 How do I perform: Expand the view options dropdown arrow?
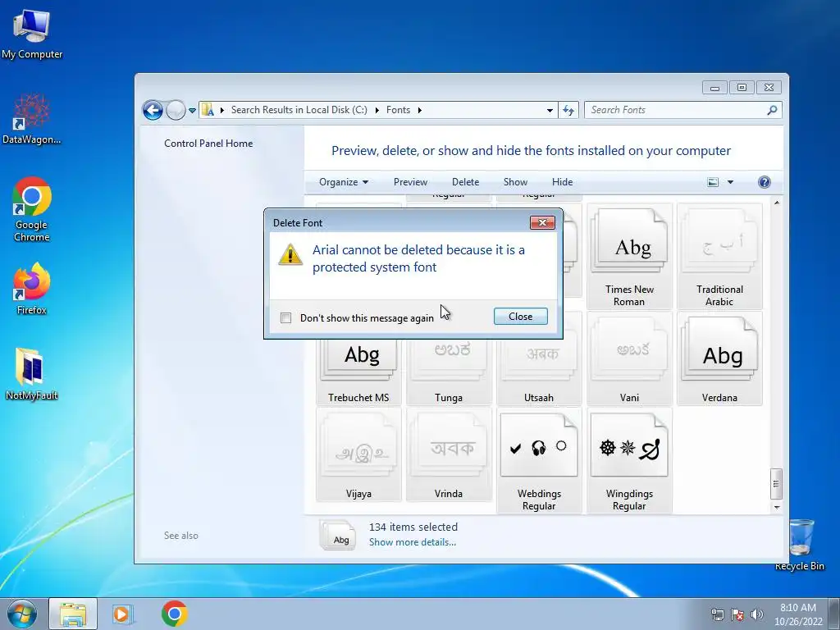coord(730,182)
